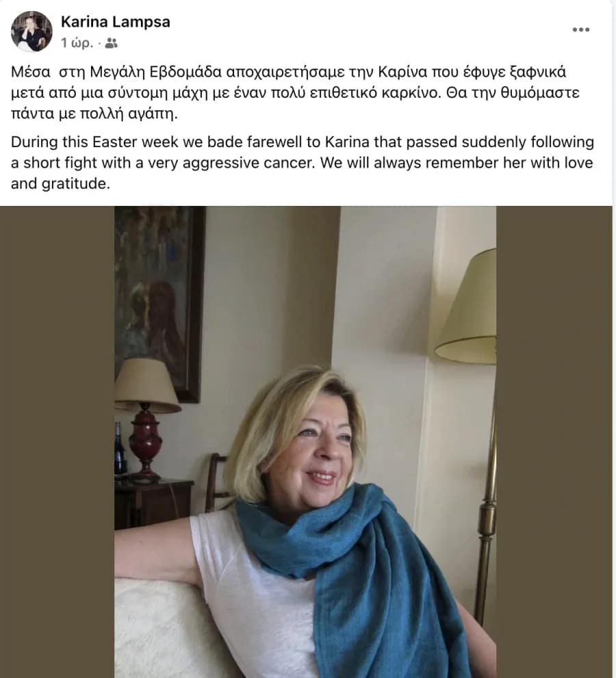The width and height of the screenshot is (616, 678).
Task: Click the friends audience icon
Action: click(111, 43)
